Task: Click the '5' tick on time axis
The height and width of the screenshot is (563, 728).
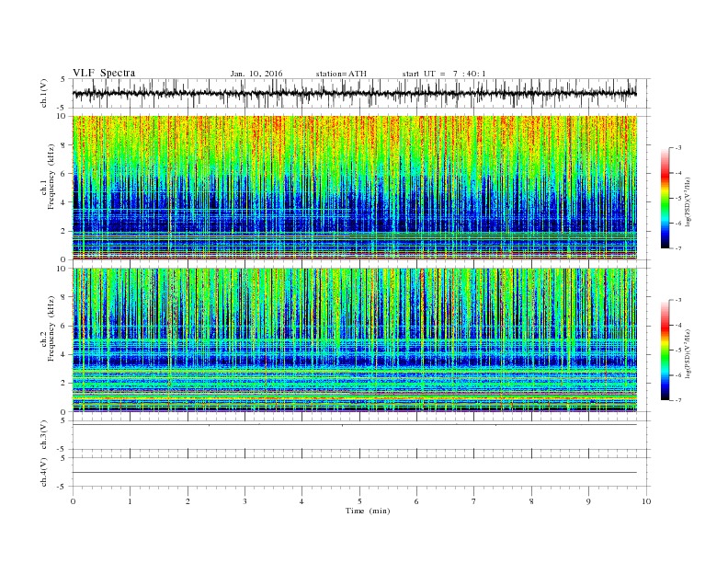Action: point(359,501)
